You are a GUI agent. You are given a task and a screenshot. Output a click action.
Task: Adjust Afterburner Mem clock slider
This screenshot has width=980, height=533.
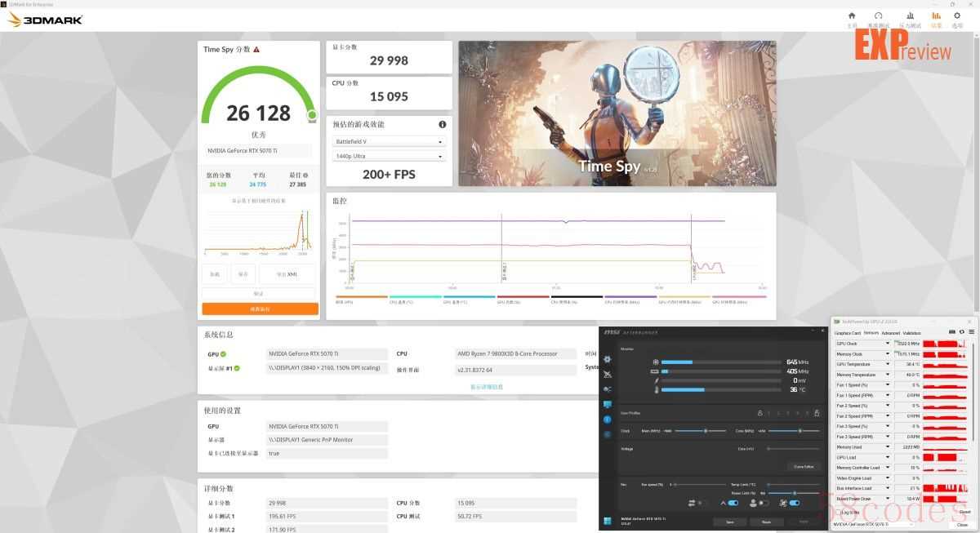click(701, 430)
